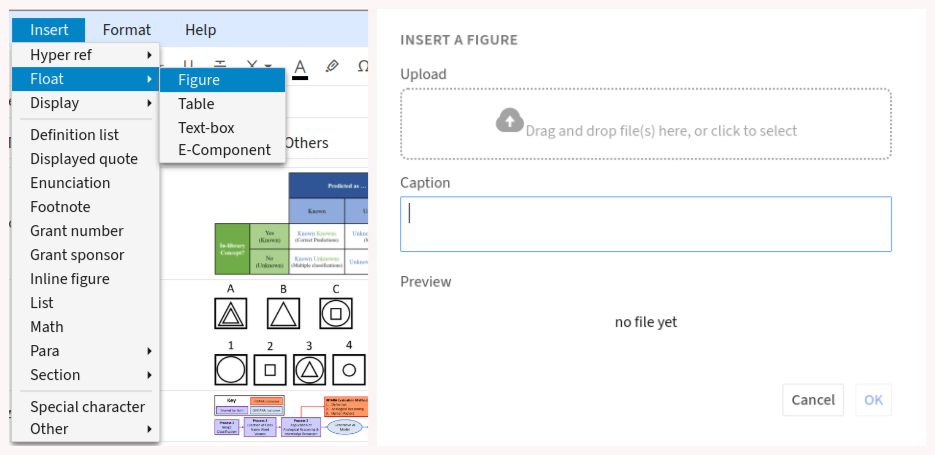The width and height of the screenshot is (935, 455).
Task: Open the Other submenu
Action: pyautogui.click(x=85, y=429)
